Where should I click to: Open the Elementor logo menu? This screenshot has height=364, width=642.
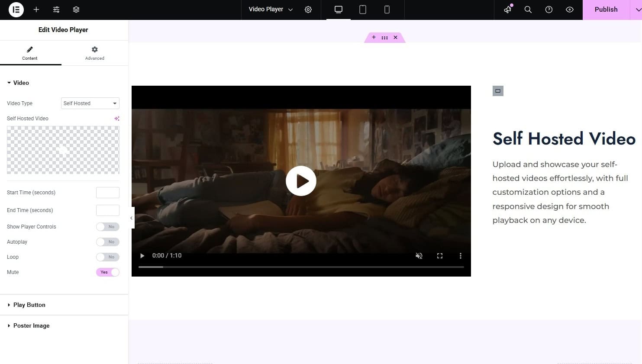tap(16, 10)
